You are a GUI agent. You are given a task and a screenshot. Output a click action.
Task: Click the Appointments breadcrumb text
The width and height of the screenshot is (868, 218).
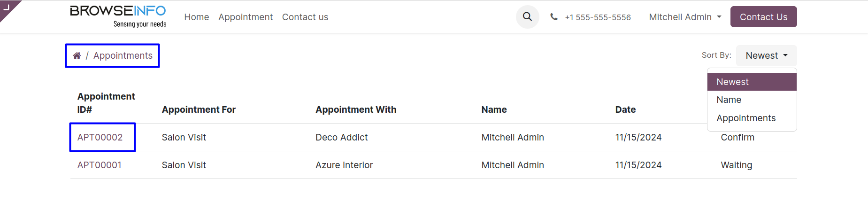pyautogui.click(x=123, y=55)
